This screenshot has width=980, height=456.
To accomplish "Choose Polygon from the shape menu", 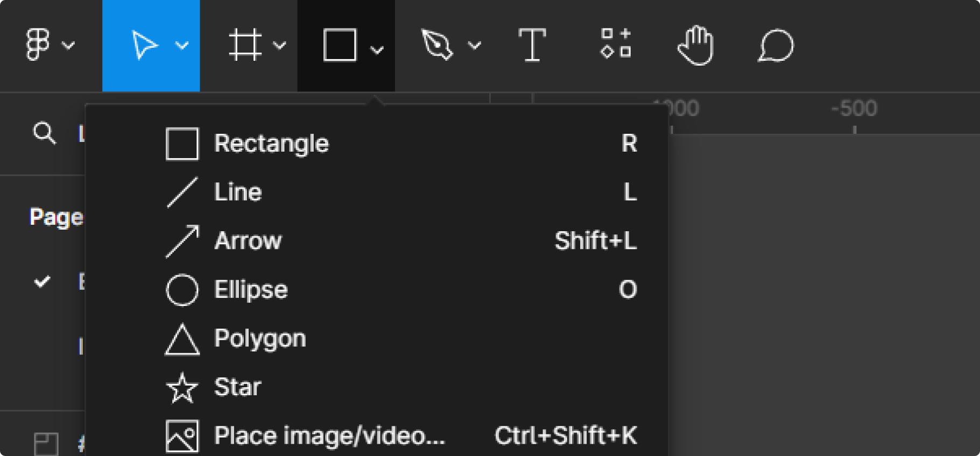I will (x=260, y=338).
